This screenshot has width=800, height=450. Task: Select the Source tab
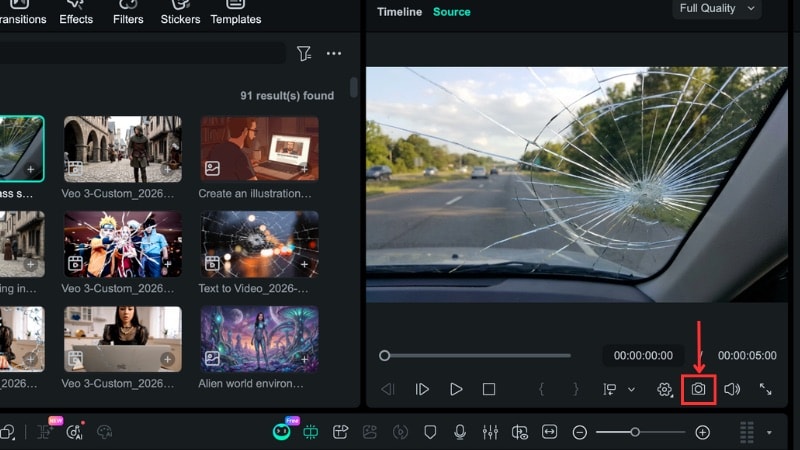(452, 12)
